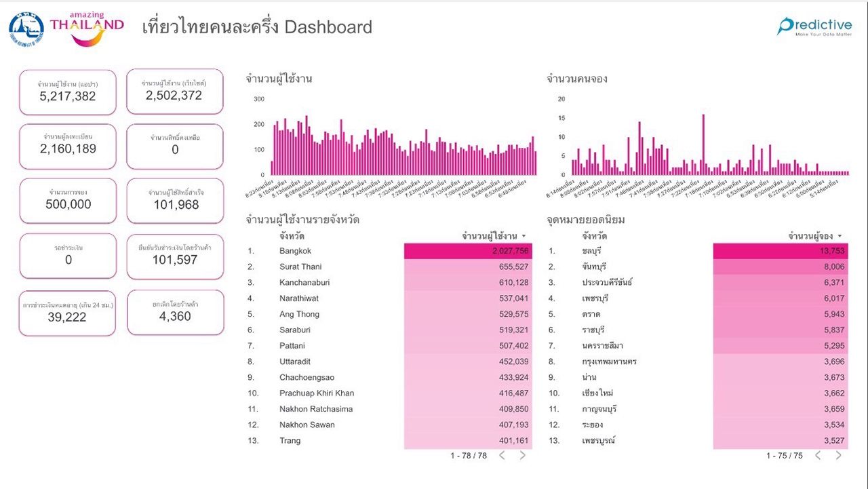The image size is (868, 489).
Task: Open the Predictive logo in header
Action: pos(814,26)
